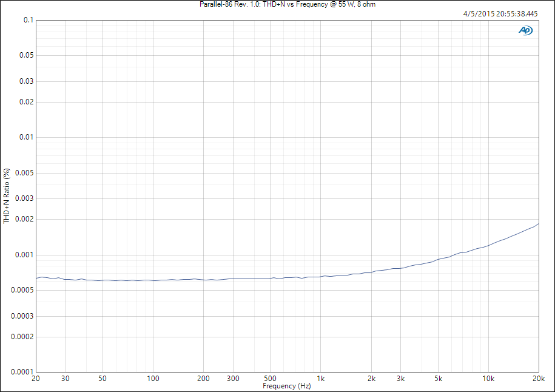Click the Y-axis value '0.0005'

(x=22, y=290)
